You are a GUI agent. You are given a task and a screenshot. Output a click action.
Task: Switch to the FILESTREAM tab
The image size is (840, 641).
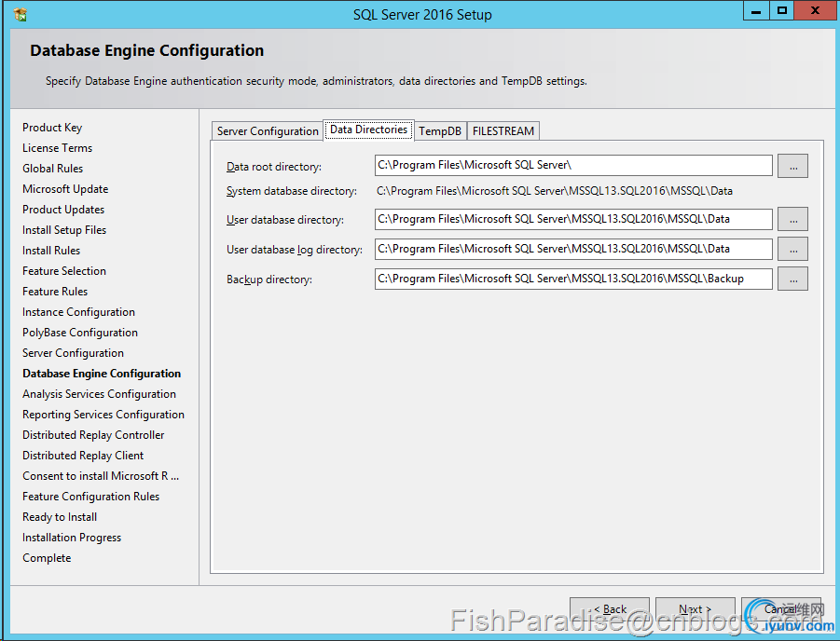(503, 131)
